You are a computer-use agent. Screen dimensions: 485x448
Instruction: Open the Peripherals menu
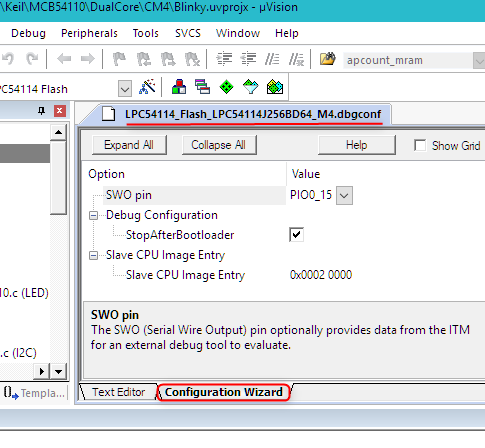[89, 33]
